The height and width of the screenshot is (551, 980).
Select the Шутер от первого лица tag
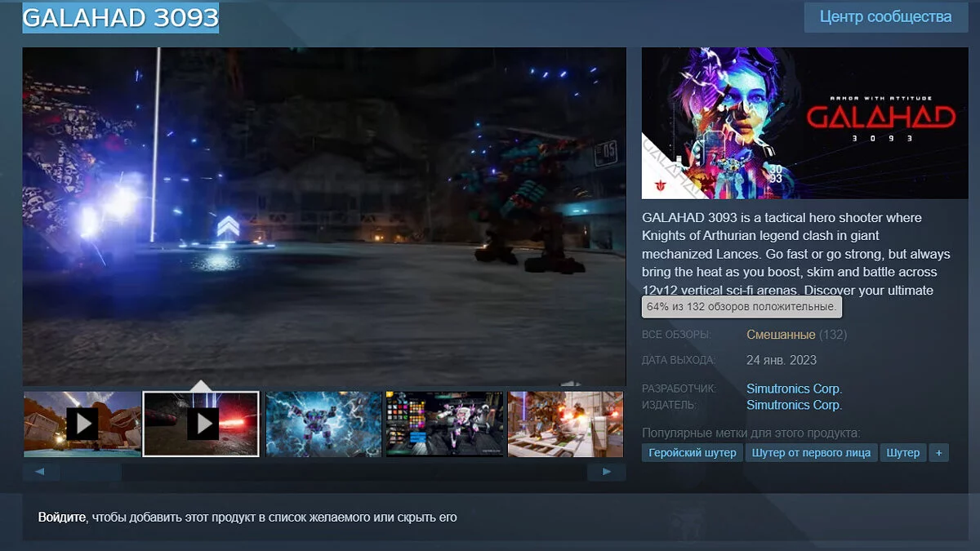point(812,452)
